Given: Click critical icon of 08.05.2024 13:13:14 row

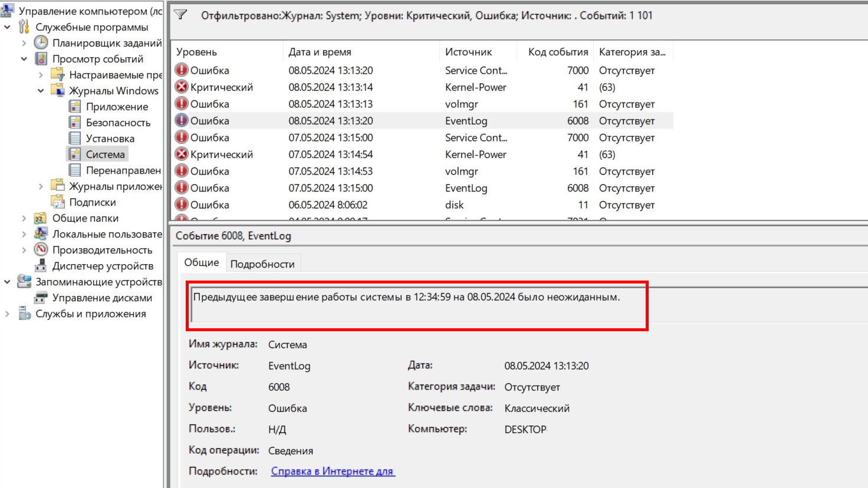Looking at the screenshot, I should click(182, 87).
